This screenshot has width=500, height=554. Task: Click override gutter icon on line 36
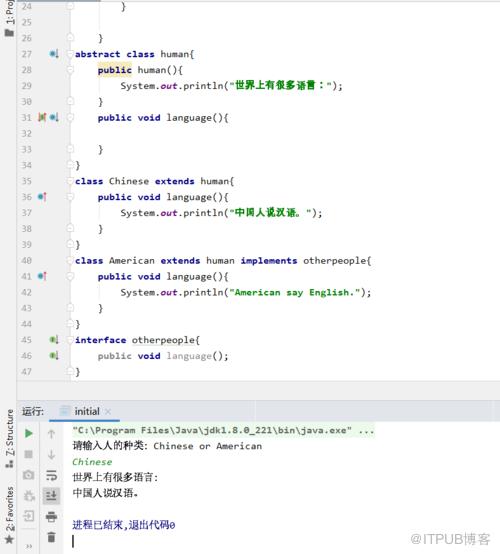[42, 197]
